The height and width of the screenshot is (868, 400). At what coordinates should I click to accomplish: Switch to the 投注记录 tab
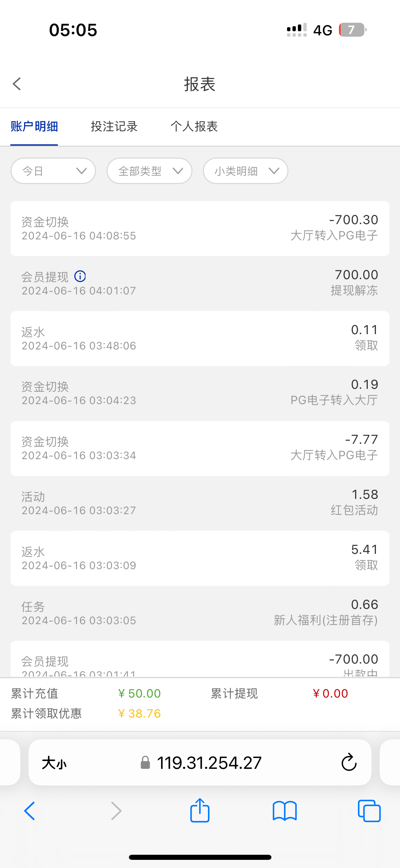pos(114,126)
